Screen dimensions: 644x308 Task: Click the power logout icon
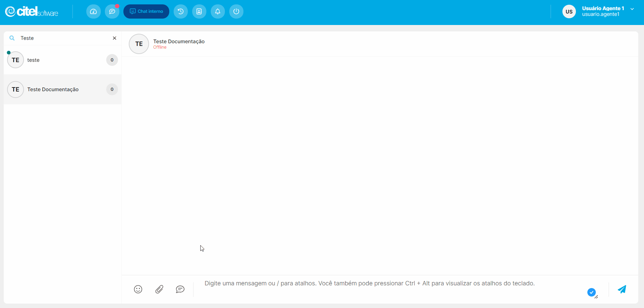point(236,11)
